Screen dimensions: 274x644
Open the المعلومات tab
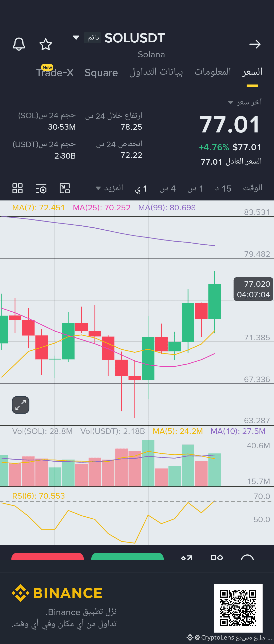tap(213, 72)
